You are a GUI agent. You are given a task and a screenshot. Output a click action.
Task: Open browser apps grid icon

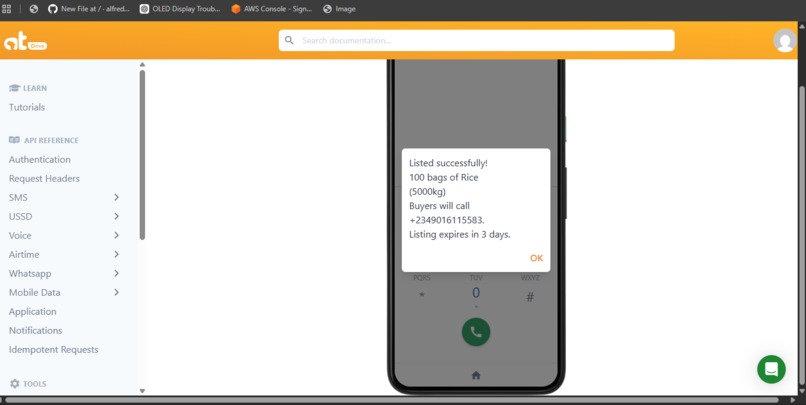pos(7,9)
